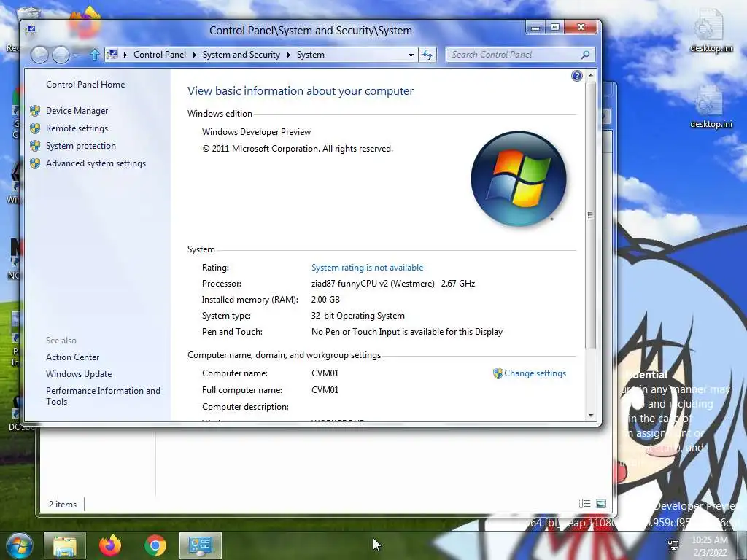
Task: Click the Change settings shield icon
Action: pos(498,373)
